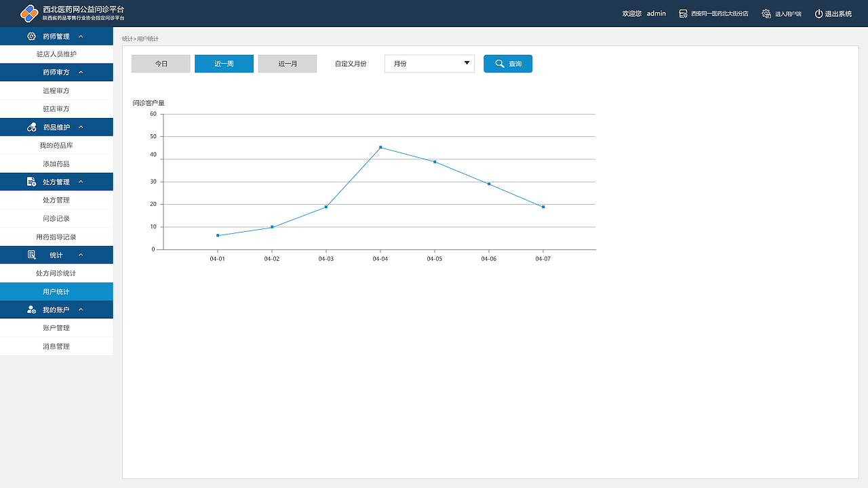Screen dimensions: 868x488
Task: Collapse the 药师审方 section chevron
Action: pos(81,72)
